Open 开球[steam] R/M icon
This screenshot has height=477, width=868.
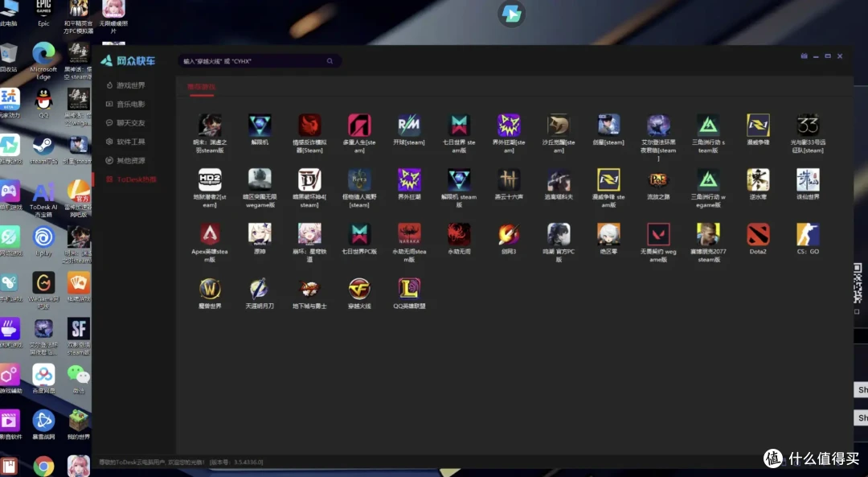click(x=409, y=125)
